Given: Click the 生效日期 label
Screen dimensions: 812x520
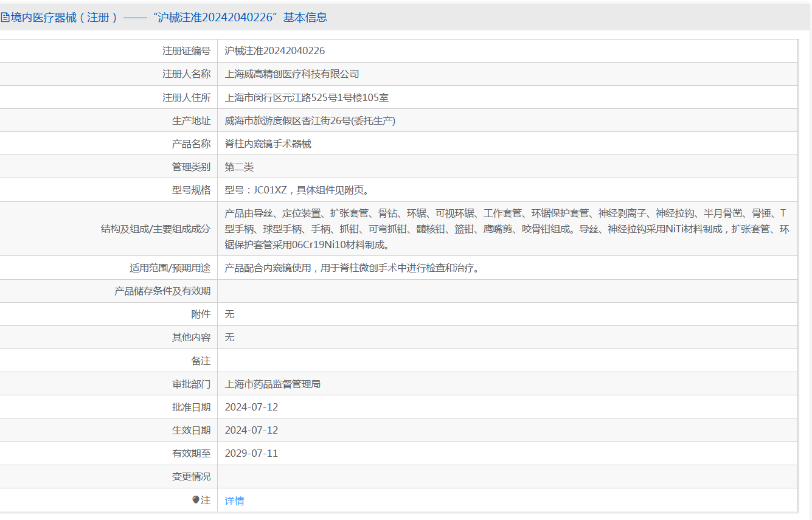Looking at the screenshot, I should 191,430.
